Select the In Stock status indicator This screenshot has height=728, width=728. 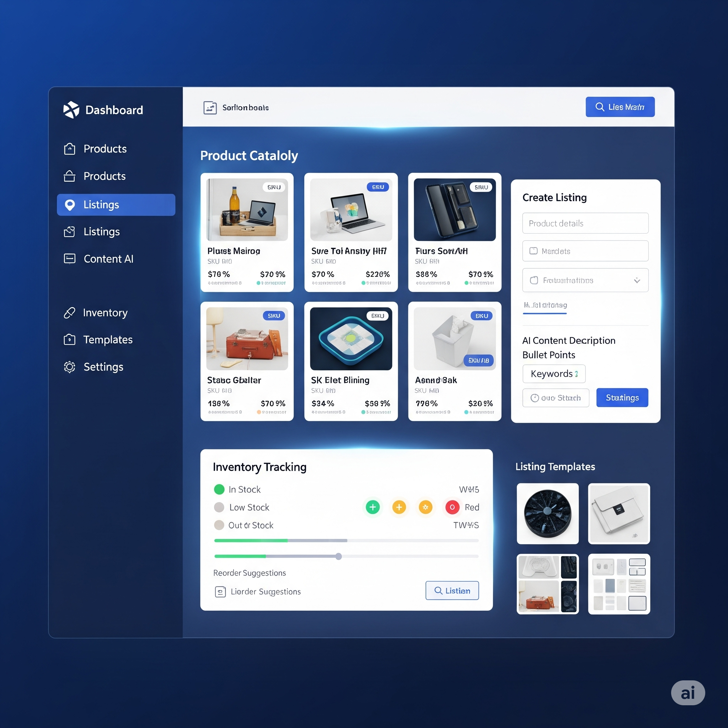219,489
